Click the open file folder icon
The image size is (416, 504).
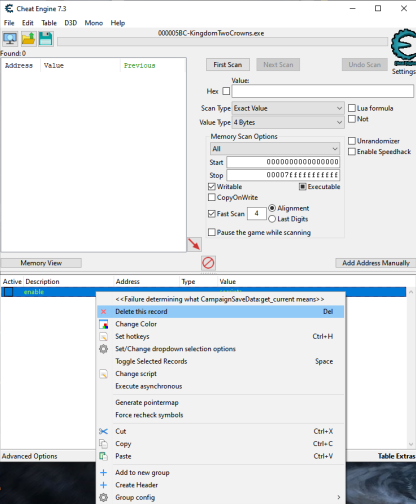(28, 39)
